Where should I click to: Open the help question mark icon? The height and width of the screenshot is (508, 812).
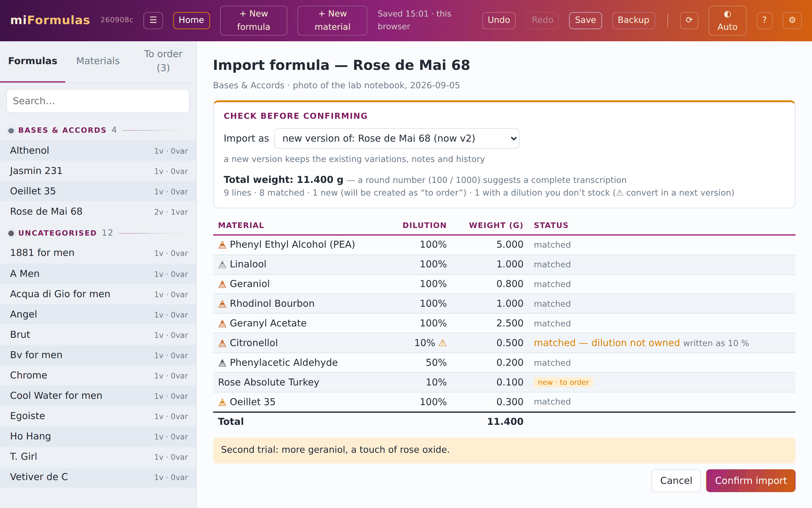[764, 20]
